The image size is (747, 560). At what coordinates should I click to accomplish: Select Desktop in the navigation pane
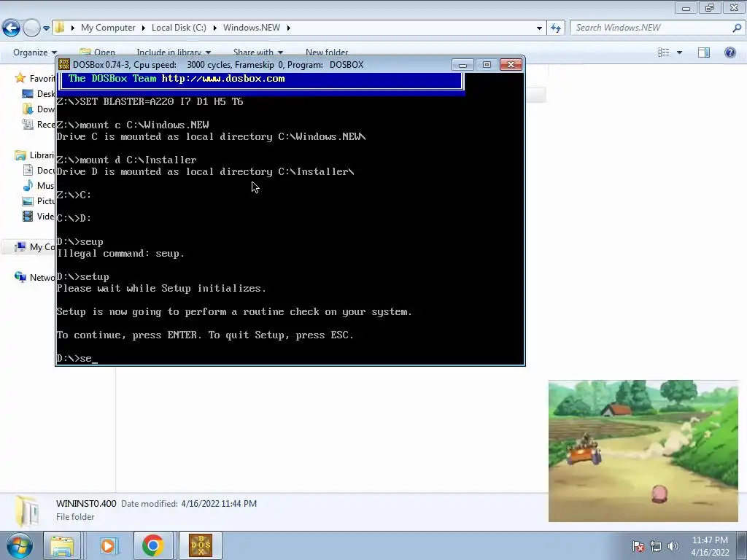pos(38,94)
